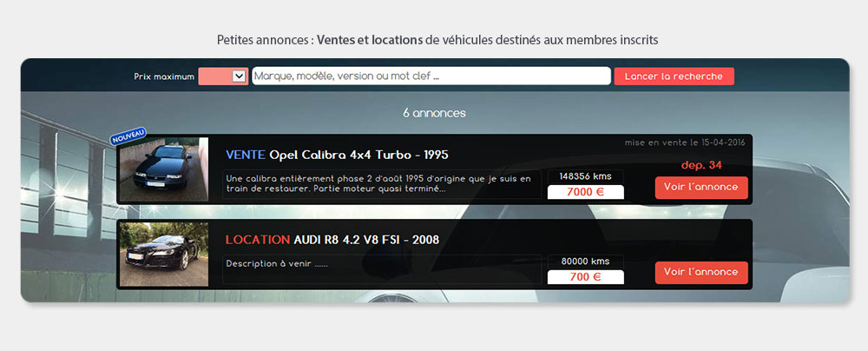Image resolution: width=868 pixels, height=351 pixels.
Task: Click the '6 annonces' count text
Action: [x=435, y=113]
